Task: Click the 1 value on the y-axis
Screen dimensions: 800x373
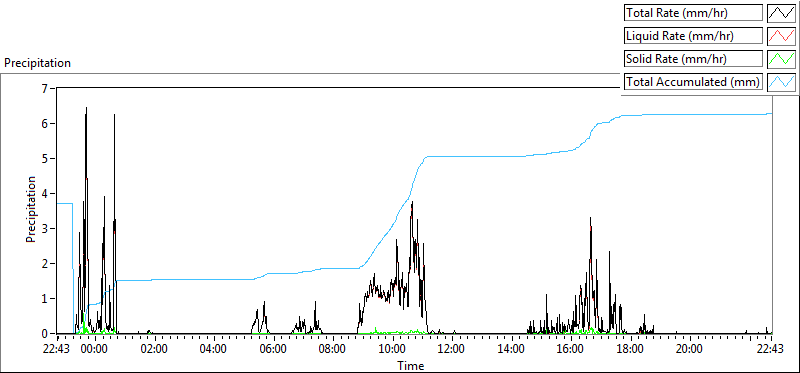Action: point(44,299)
